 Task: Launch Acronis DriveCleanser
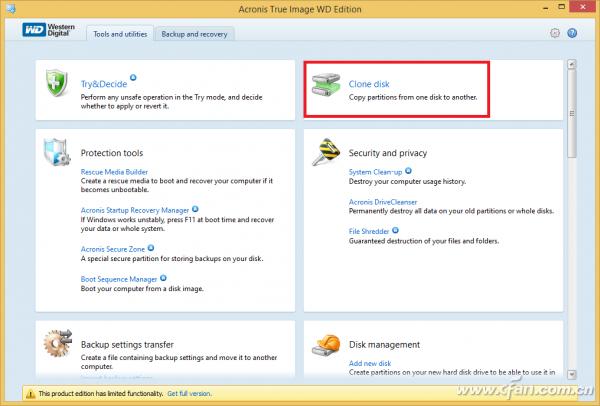point(383,202)
